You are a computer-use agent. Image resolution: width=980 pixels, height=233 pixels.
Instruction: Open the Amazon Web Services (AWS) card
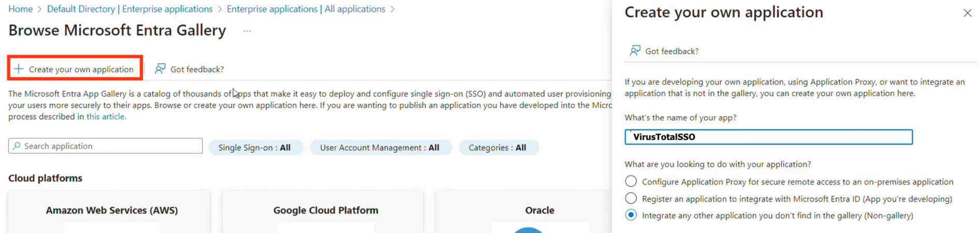(109, 211)
